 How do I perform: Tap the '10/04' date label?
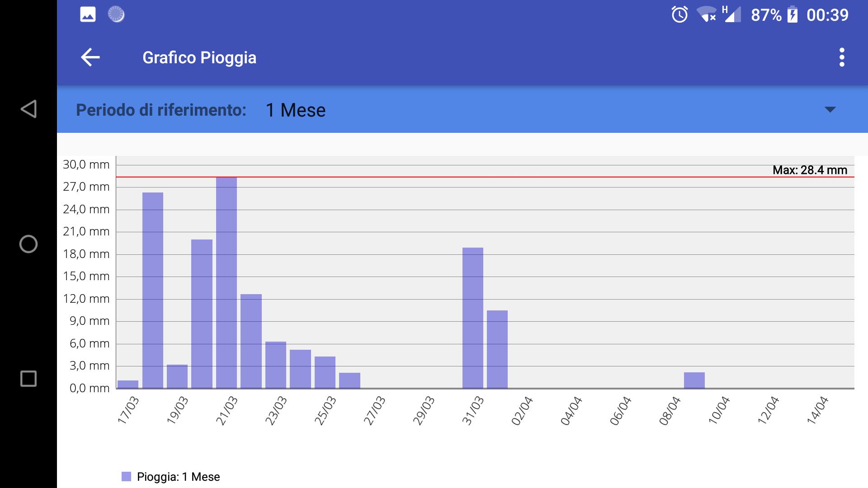[x=718, y=410]
